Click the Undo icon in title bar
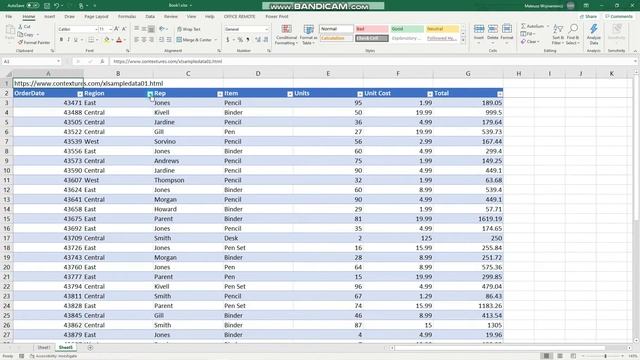The image size is (640, 360). [x=57, y=6]
